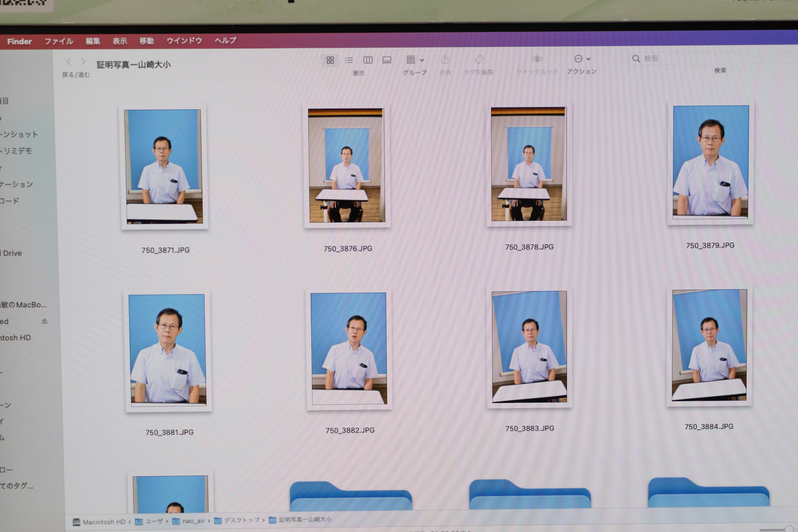Click デスクトップ in the path bar
The height and width of the screenshot is (532, 798).
(x=237, y=520)
